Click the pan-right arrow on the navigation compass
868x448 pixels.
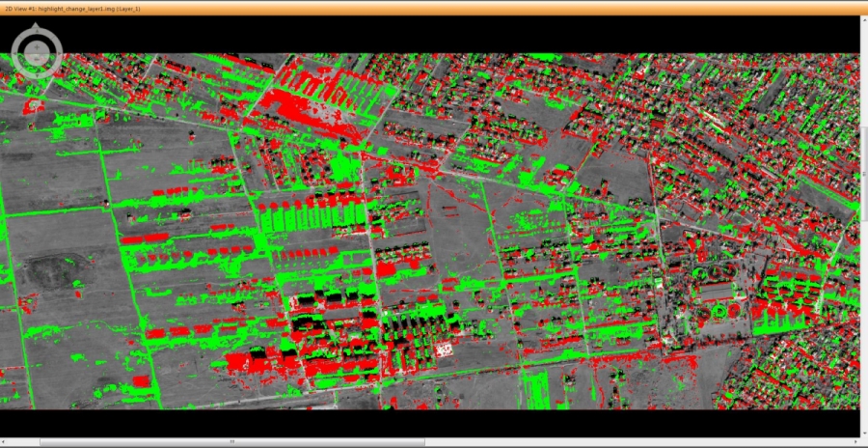point(59,53)
